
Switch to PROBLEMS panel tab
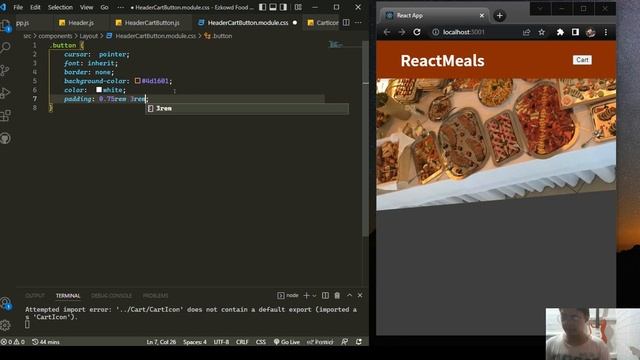point(155,296)
